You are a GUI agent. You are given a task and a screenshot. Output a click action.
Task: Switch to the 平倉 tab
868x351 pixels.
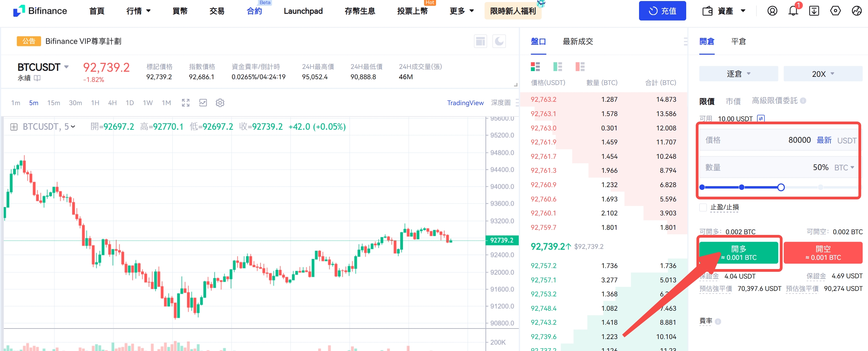[738, 42]
